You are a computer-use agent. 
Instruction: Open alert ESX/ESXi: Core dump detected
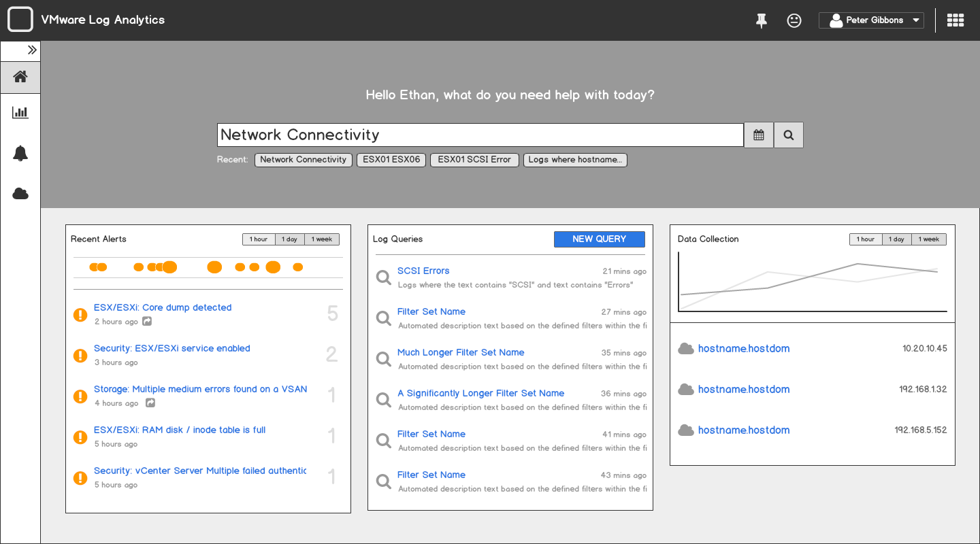pyautogui.click(x=163, y=307)
